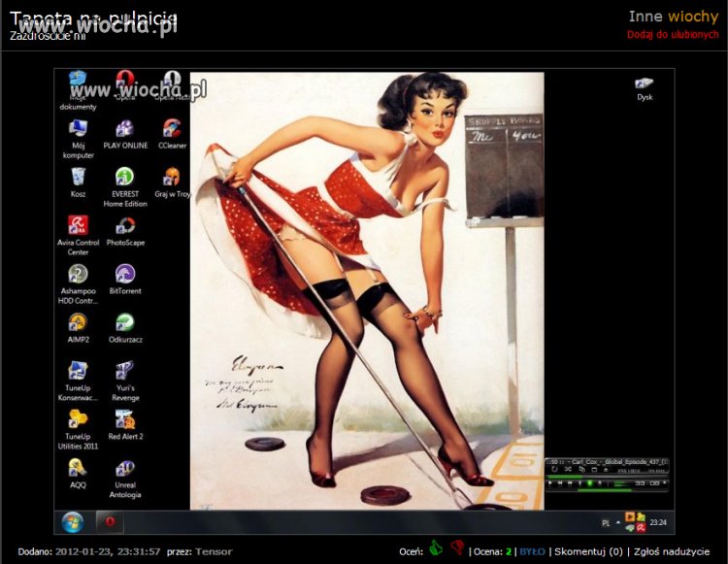The width and height of the screenshot is (728, 564).
Task: Launch CCleaner from the desktop
Action: (x=172, y=135)
